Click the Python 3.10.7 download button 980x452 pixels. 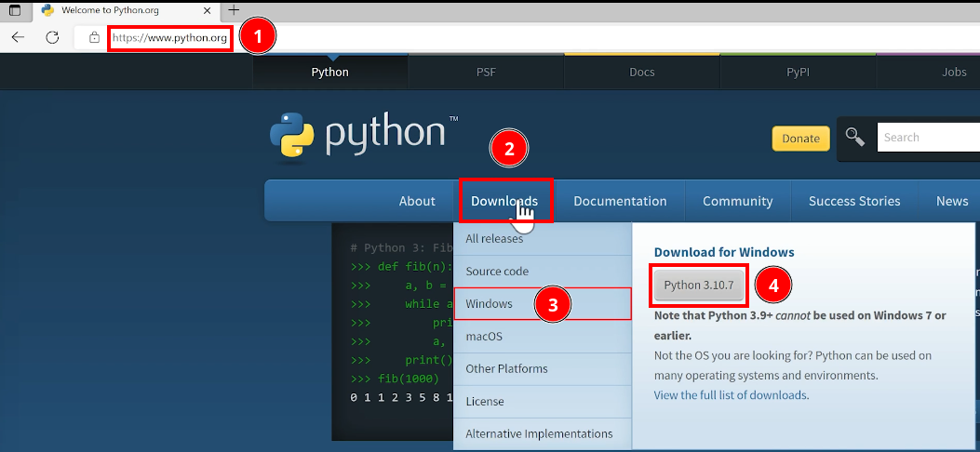(x=699, y=286)
